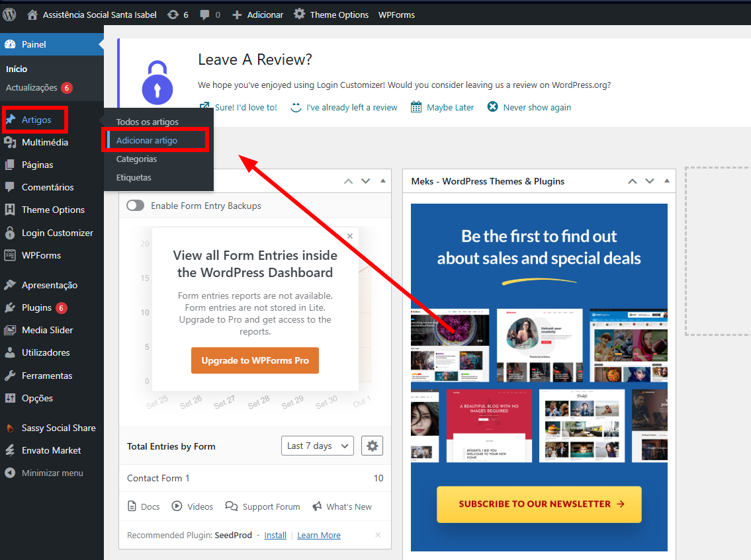Open Categorias in the Artigos submenu
Image resolution: width=751 pixels, height=560 pixels.
(x=136, y=159)
